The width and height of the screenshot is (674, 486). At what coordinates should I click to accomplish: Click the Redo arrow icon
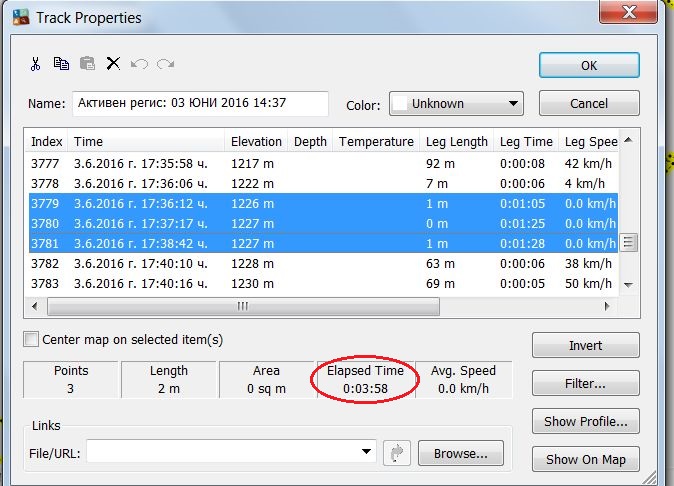click(165, 64)
